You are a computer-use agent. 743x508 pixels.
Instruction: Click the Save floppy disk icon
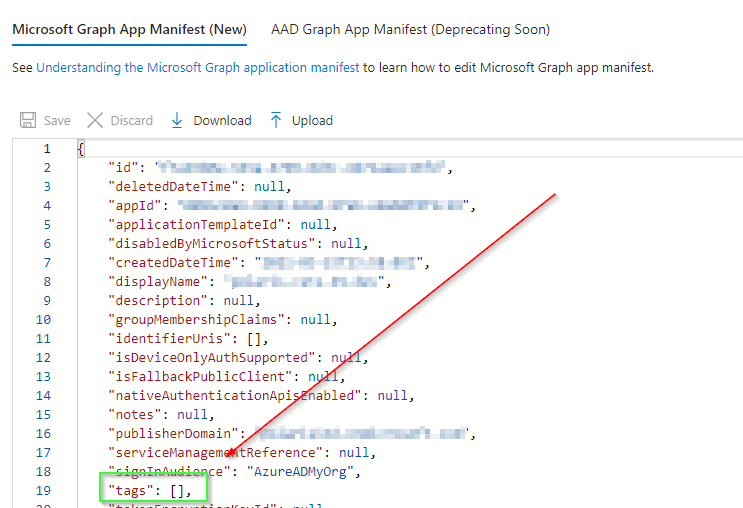tap(28, 120)
